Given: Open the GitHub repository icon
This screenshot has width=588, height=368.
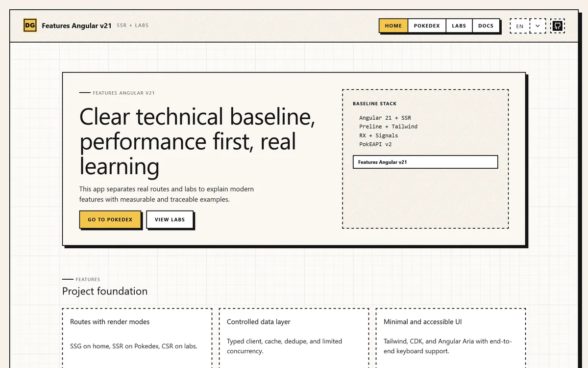Looking at the screenshot, I should 558,26.
